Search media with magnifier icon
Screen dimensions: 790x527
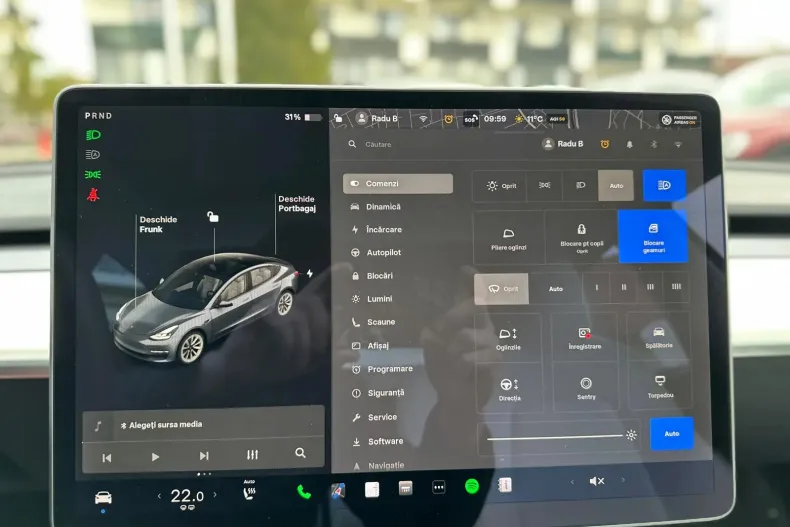(300, 453)
